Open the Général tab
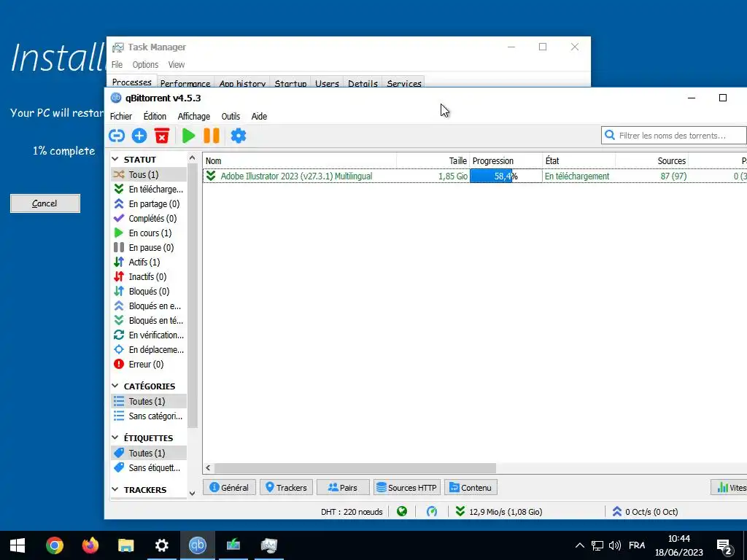 coord(229,488)
